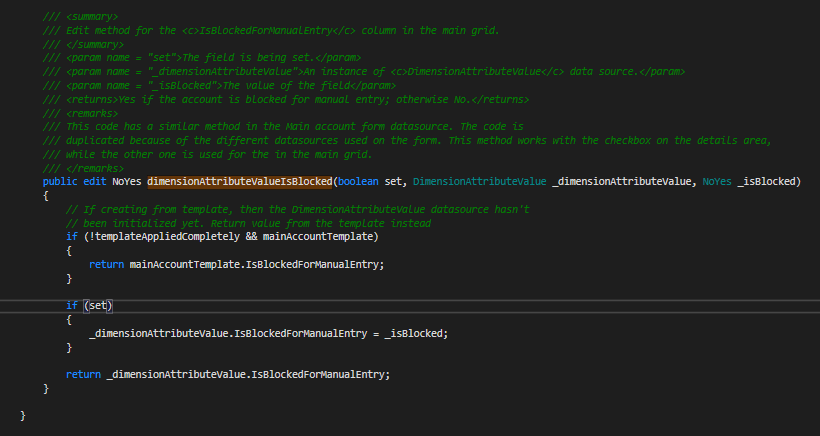Image resolution: width=820 pixels, height=436 pixels.
Task: Click the assignment '= _isBlocked;' line
Action: click(x=268, y=334)
